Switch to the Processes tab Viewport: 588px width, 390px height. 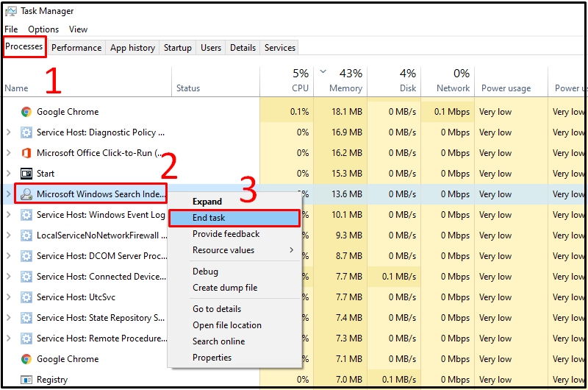coord(24,46)
